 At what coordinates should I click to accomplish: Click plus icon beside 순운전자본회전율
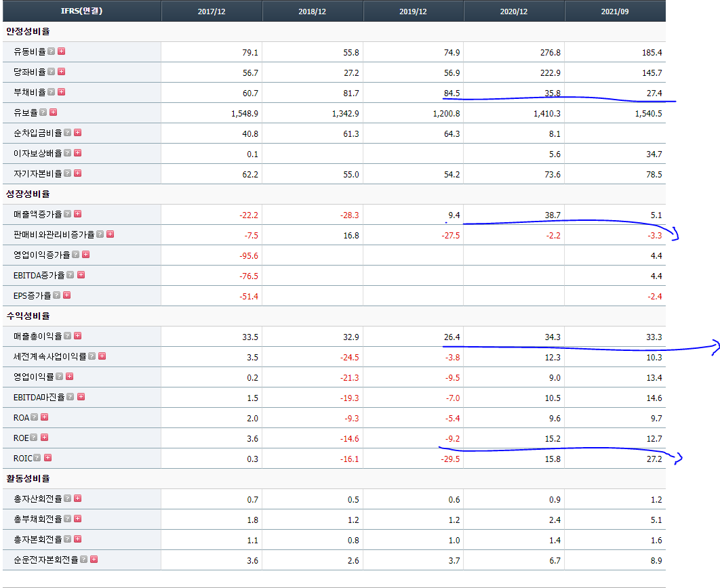pyautogui.click(x=94, y=559)
